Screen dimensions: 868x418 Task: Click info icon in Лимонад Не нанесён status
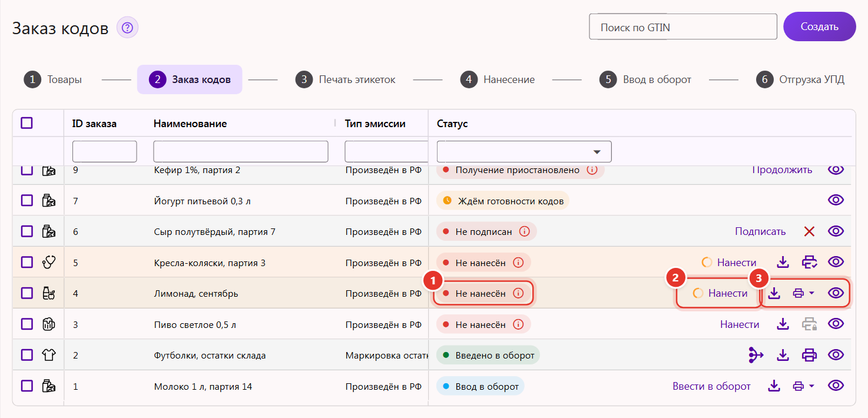pyautogui.click(x=518, y=293)
